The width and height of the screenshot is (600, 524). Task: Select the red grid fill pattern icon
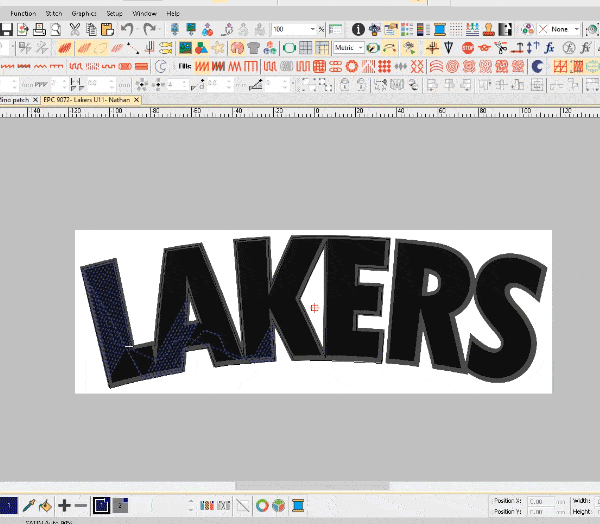(x=319, y=67)
